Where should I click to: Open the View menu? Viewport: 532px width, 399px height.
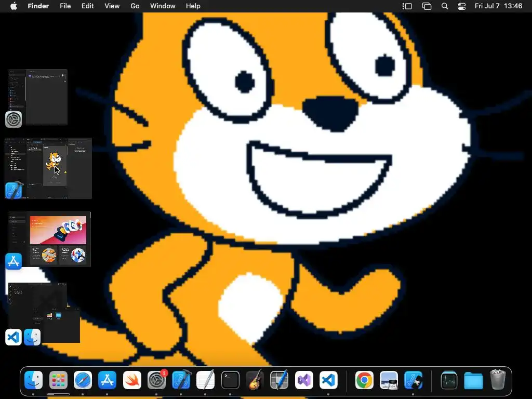[112, 6]
